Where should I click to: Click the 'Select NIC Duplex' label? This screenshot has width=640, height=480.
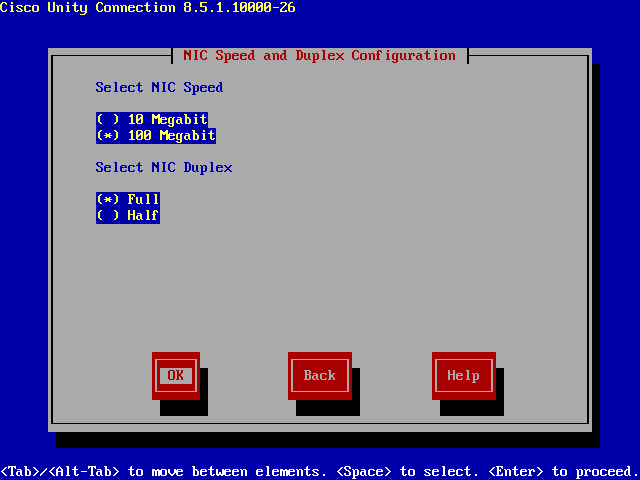[x=164, y=167]
